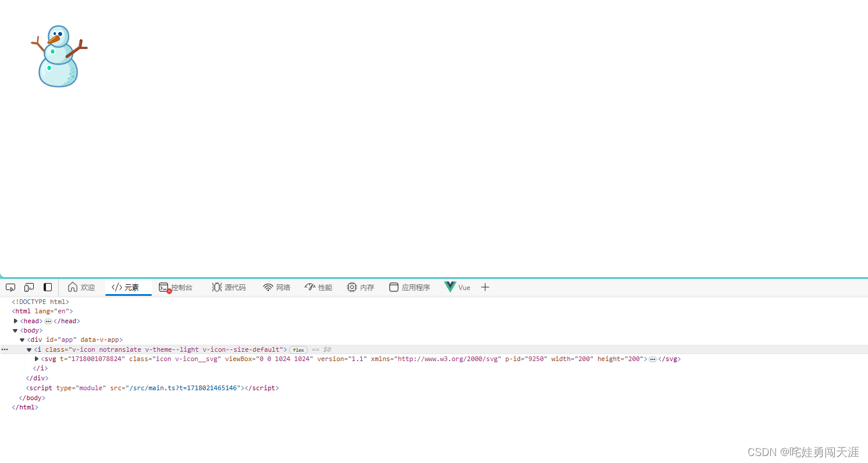The height and width of the screenshot is (463, 868).
Task: Expand the head element node
Action: point(16,321)
